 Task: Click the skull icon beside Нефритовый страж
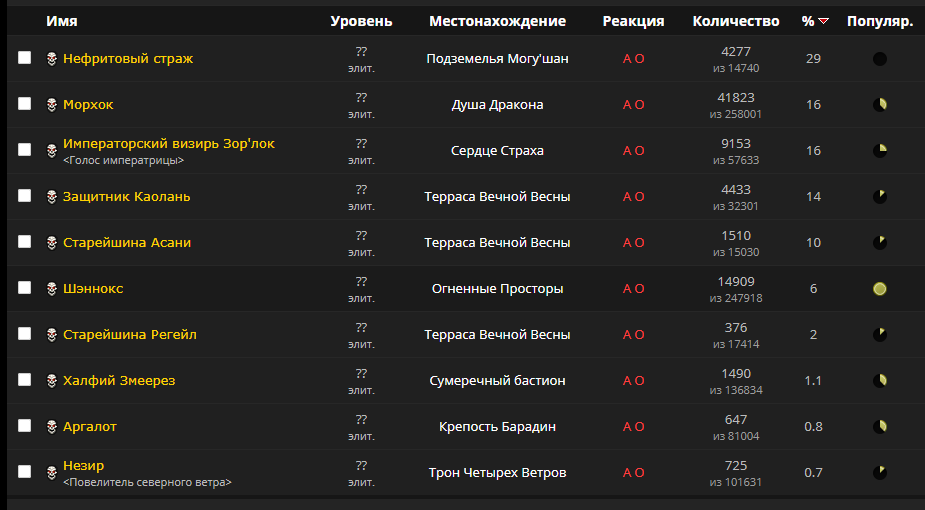pos(51,59)
